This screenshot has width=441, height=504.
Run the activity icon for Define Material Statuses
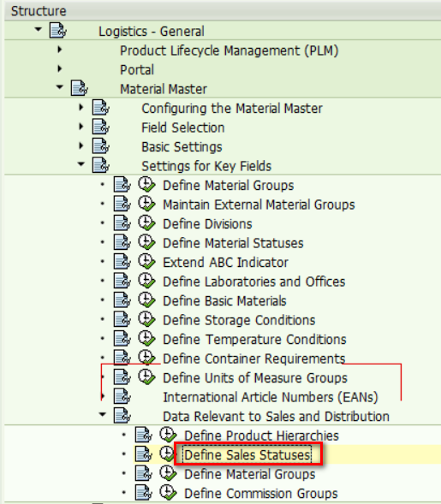[147, 242]
